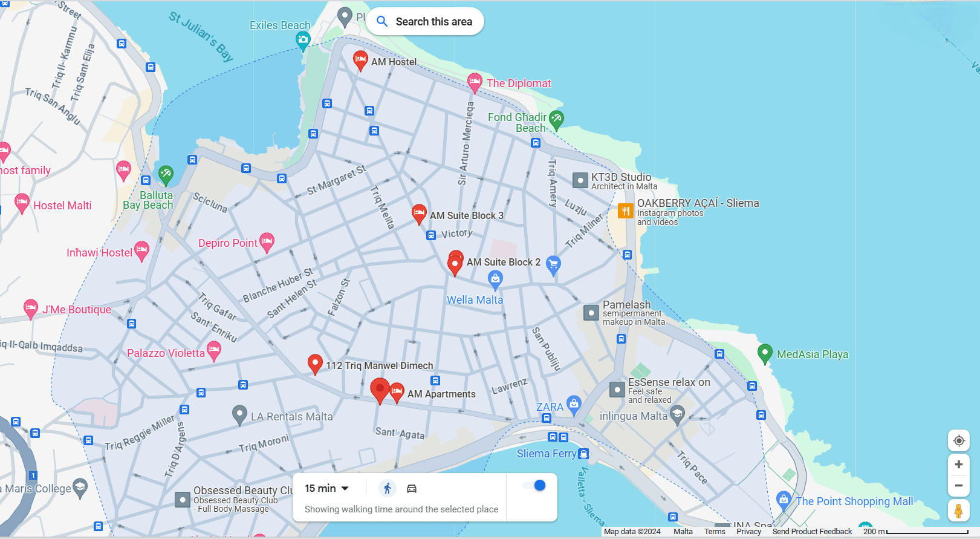Click the Malta region link
980x539 pixels.
tap(683, 532)
